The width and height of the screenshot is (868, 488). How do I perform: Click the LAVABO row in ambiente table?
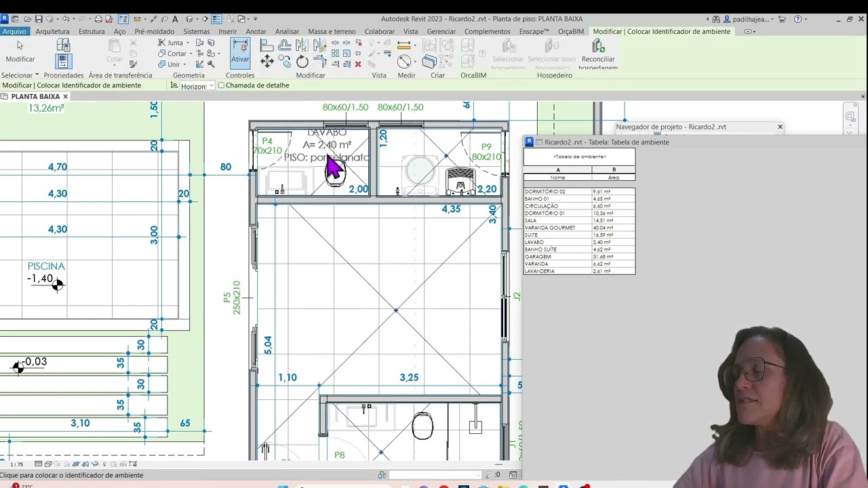[x=579, y=242]
